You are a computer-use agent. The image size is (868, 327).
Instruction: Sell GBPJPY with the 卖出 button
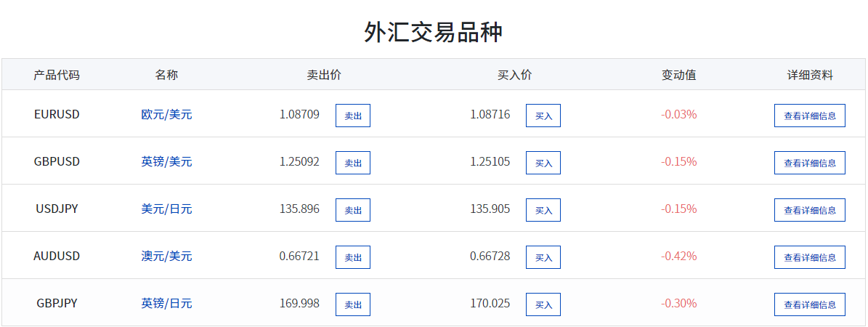[x=353, y=304]
